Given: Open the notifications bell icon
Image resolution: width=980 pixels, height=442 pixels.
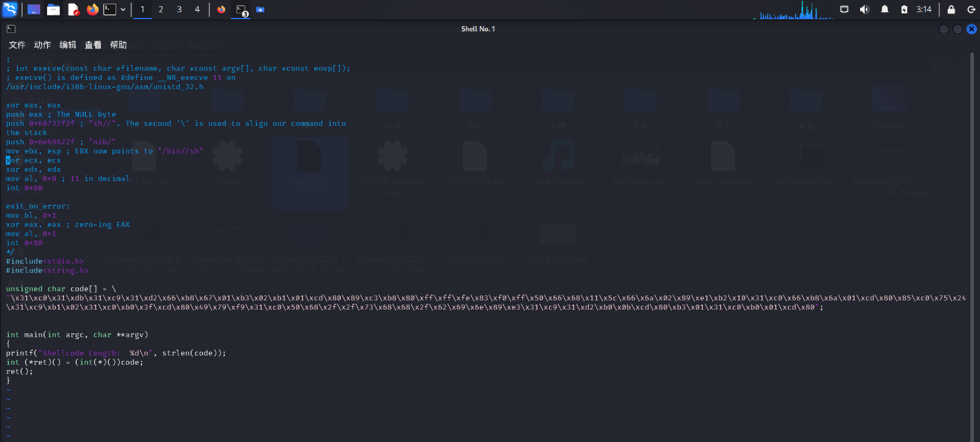Looking at the screenshot, I should pyautogui.click(x=885, y=9).
